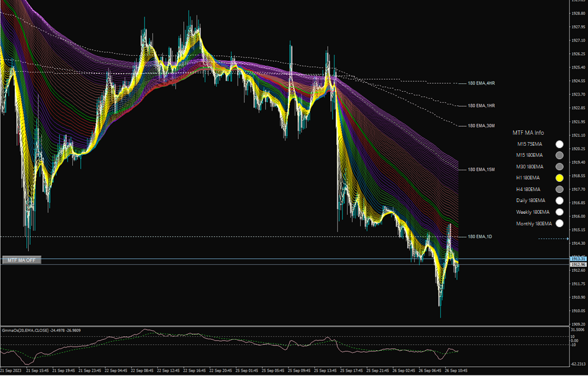Click the MTF MA OFF button
The width and height of the screenshot is (588, 376).
coord(22,260)
